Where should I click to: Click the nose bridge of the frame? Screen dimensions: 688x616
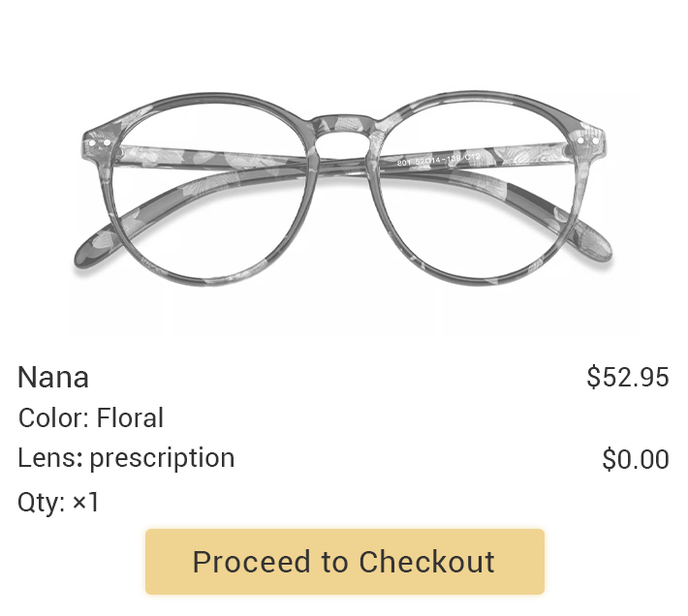coord(341,129)
